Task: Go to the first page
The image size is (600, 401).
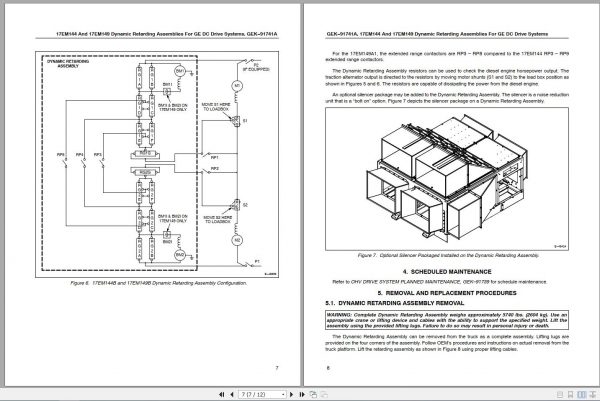Action: click(221, 394)
